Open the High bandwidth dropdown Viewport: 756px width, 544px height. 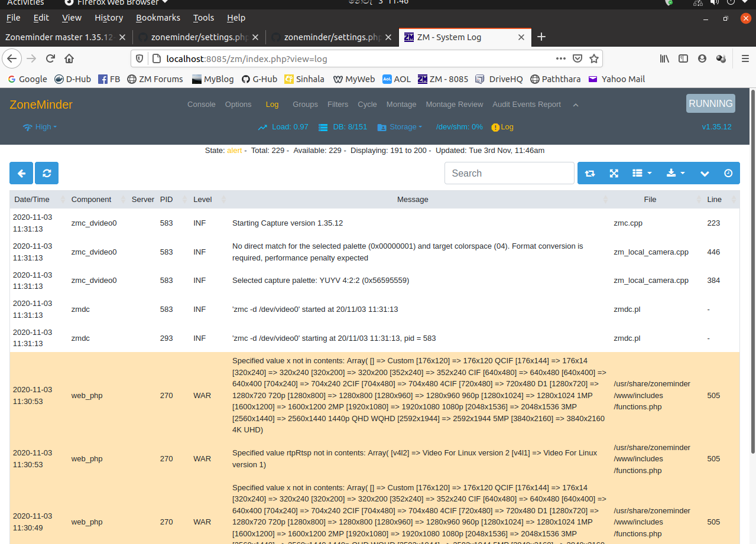click(x=40, y=127)
